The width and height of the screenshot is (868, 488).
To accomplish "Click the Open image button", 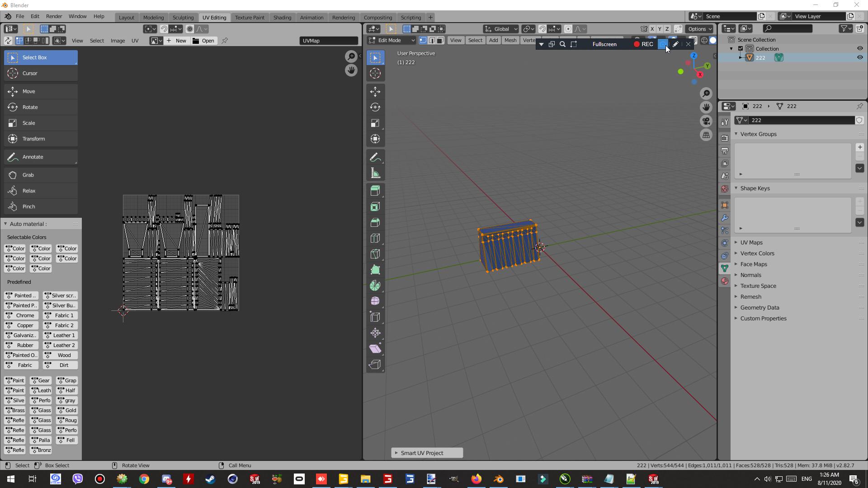I will [203, 41].
